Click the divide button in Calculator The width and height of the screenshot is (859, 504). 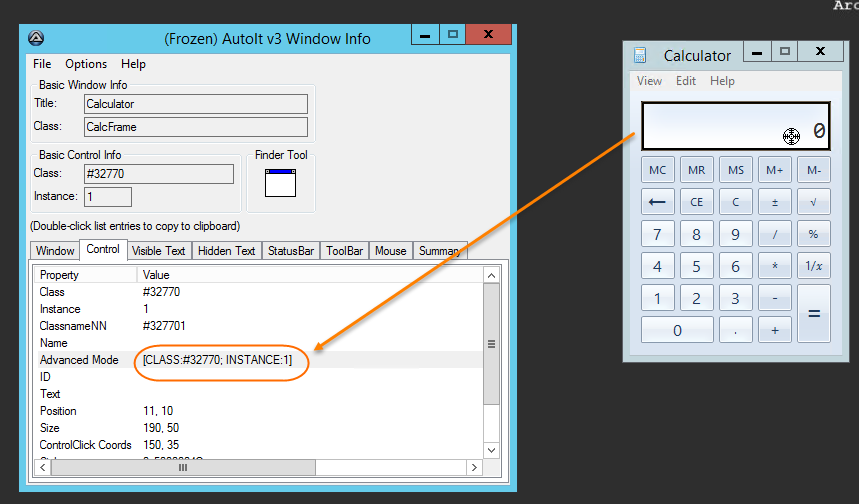[775, 234]
